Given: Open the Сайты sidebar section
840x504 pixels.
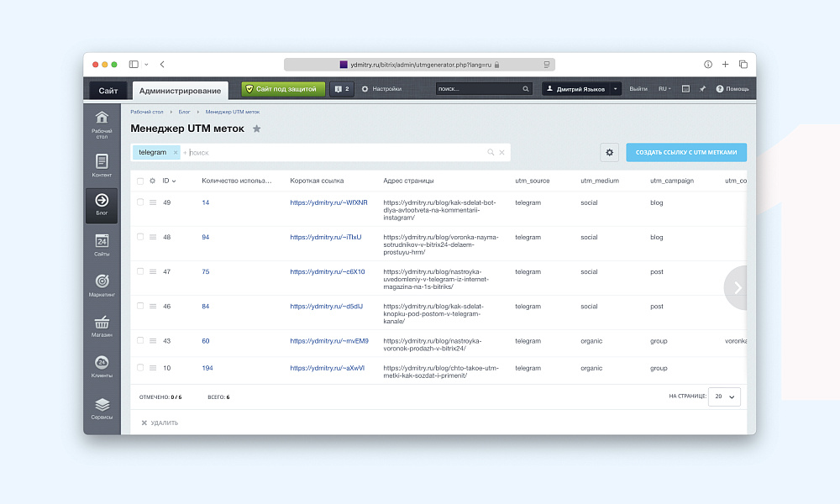Looking at the screenshot, I should pos(102,245).
